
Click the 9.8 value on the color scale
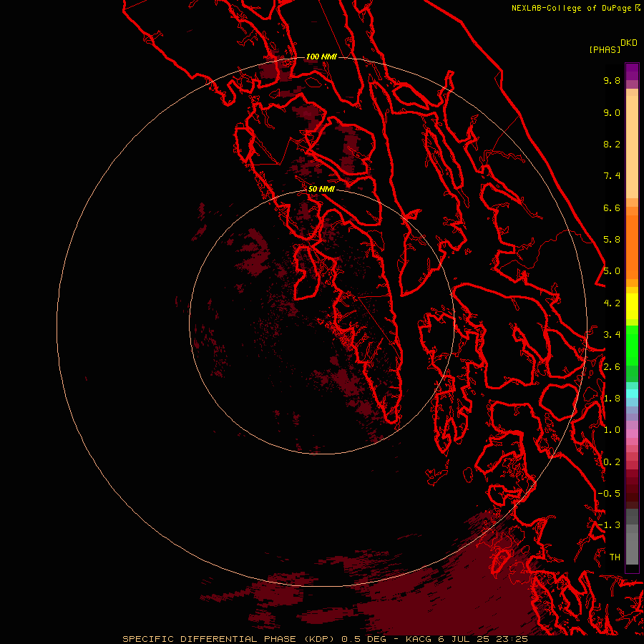612,80
